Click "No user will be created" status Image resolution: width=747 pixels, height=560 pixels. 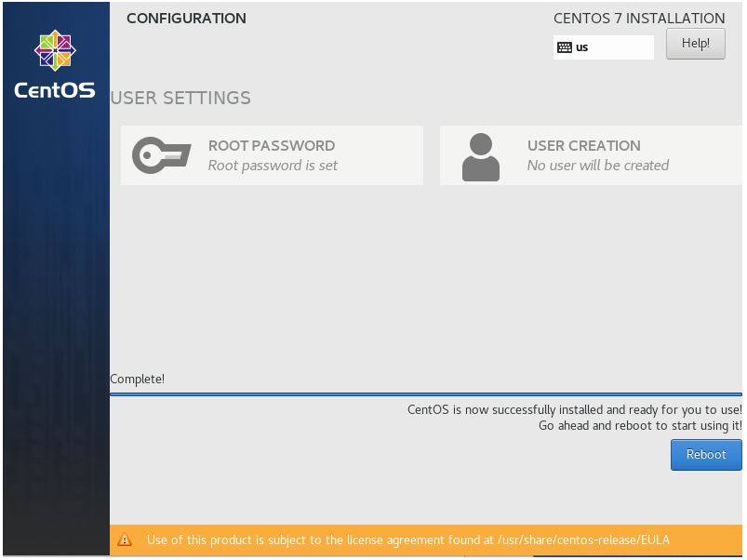tap(598, 166)
